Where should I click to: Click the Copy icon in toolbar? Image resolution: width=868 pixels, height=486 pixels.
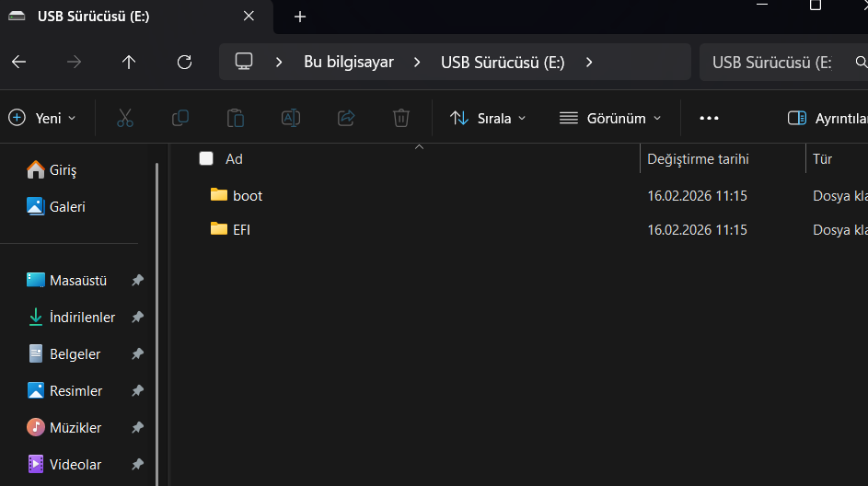[180, 118]
